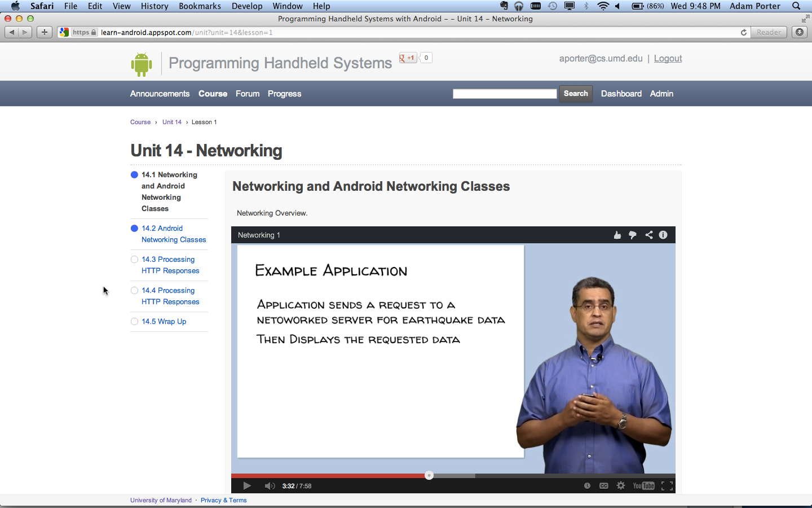Click the Search button

click(x=576, y=94)
